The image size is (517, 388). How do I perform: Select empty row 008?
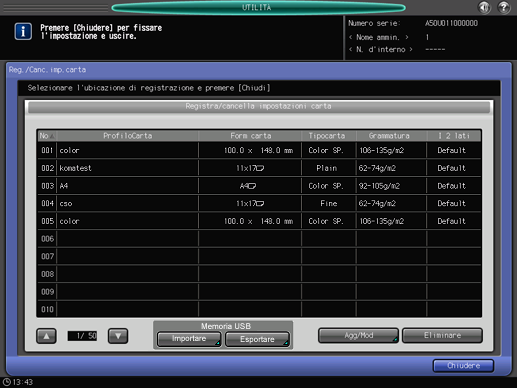coord(259,274)
